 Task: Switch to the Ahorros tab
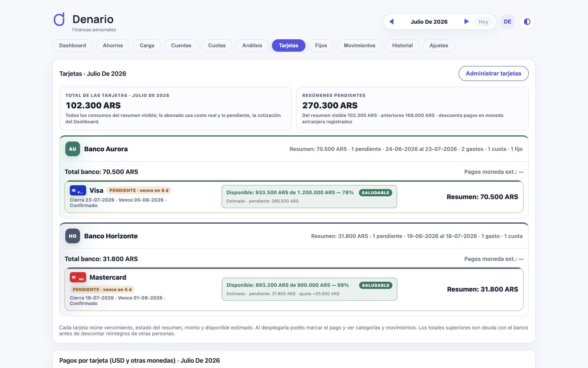[x=113, y=45]
